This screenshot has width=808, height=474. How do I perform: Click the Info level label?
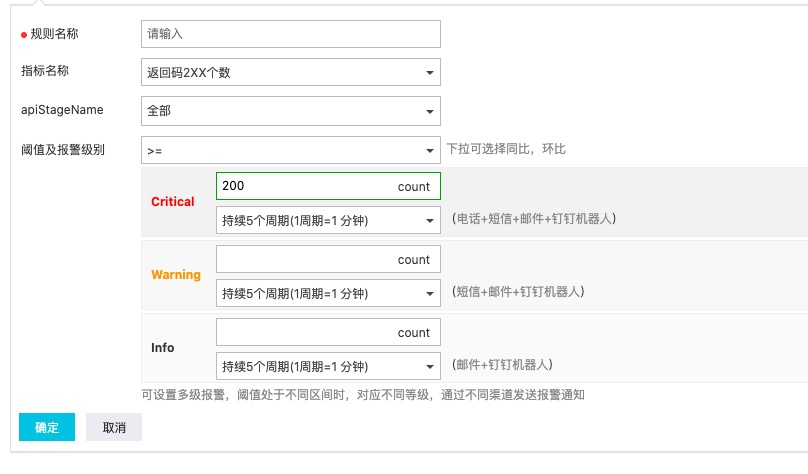(x=162, y=348)
